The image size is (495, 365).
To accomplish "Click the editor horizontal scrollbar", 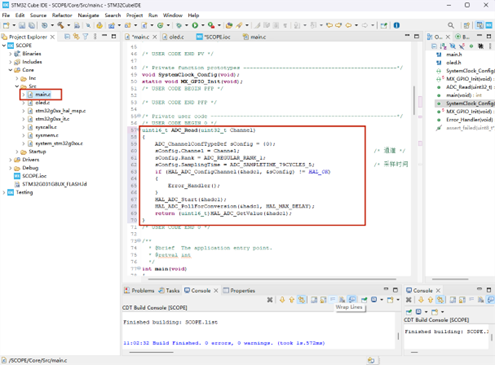I will pos(272,279).
